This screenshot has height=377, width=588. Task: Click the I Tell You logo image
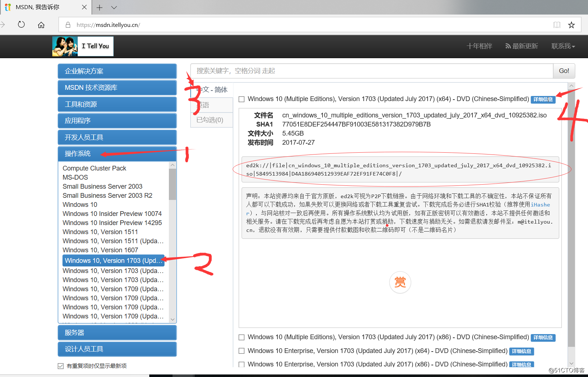pos(83,46)
